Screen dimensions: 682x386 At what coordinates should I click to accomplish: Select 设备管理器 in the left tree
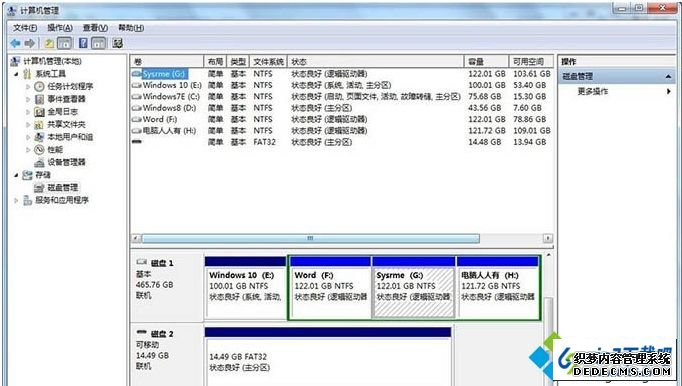tap(66, 162)
